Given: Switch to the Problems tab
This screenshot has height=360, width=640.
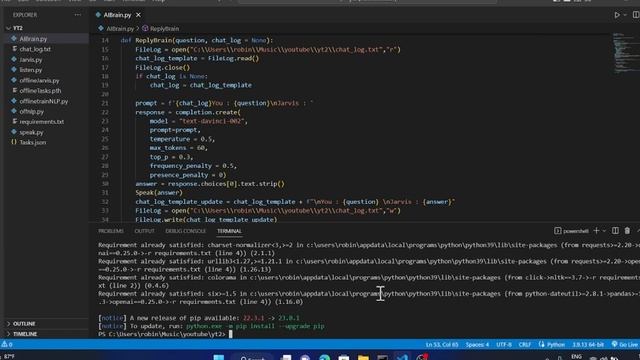Looking at the screenshot, I should pos(111,231).
